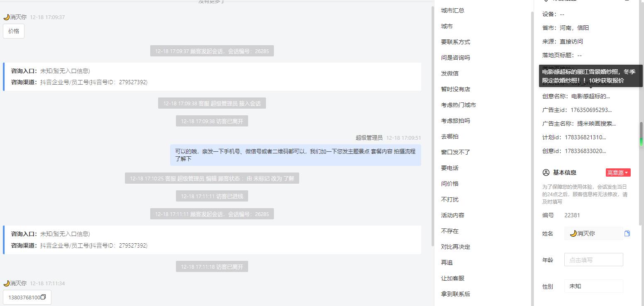
Task: Copy the phone number 13803768100
Action: (43, 297)
